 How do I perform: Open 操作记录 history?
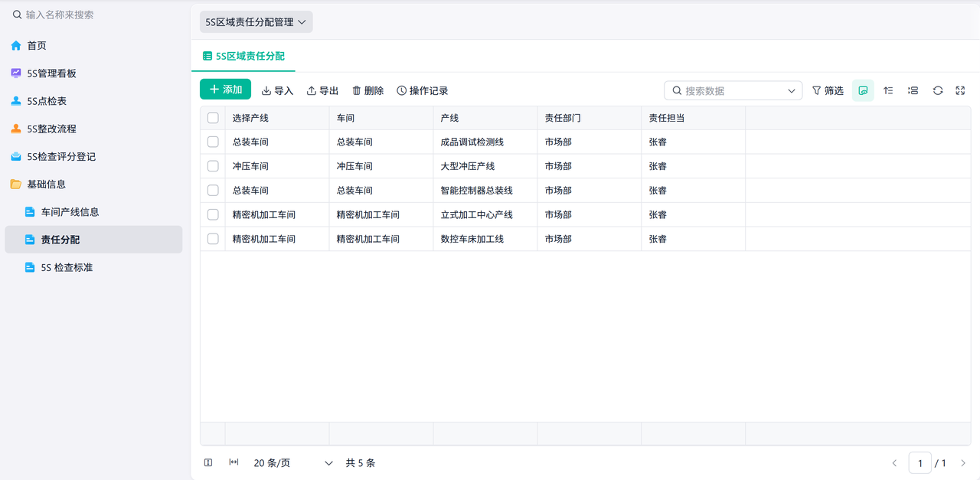coord(422,90)
